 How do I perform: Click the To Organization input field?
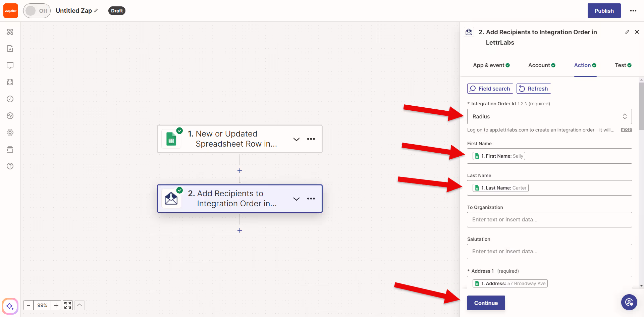[549, 220]
